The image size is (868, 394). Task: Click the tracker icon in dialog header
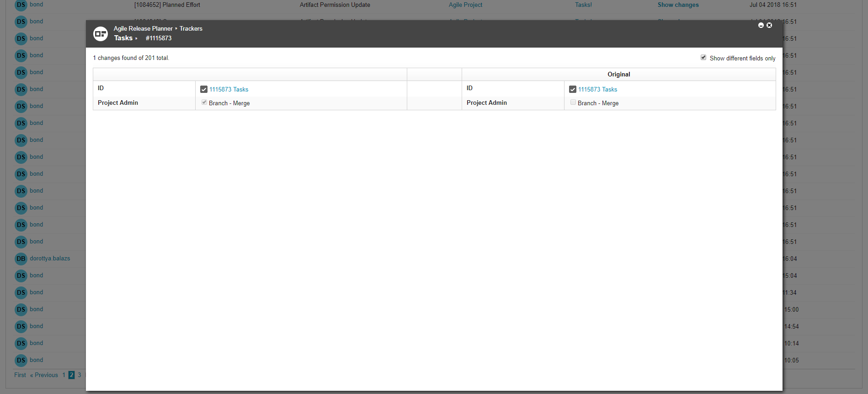(x=101, y=33)
